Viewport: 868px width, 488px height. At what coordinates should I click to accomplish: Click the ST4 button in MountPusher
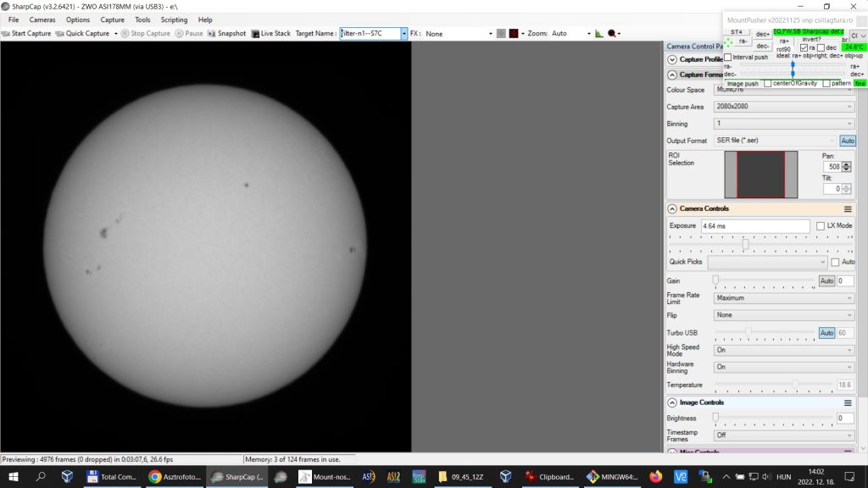737,32
